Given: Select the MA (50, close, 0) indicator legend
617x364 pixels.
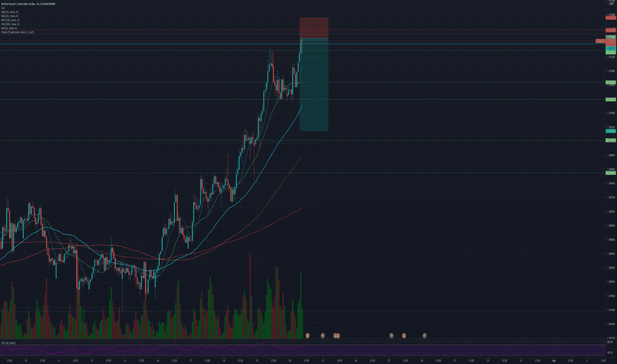Looking at the screenshot, I should pos(9,16).
